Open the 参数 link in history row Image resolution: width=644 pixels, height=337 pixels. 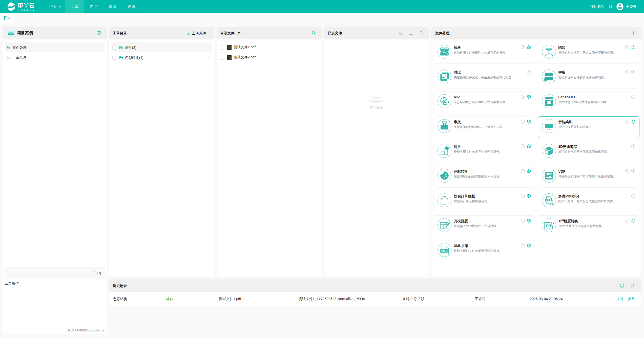click(x=631, y=299)
